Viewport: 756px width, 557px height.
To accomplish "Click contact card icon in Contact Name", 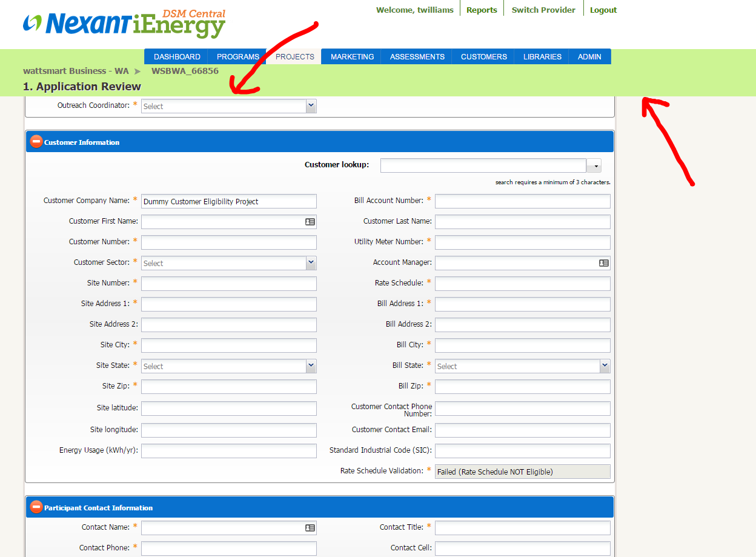I will [x=310, y=528].
